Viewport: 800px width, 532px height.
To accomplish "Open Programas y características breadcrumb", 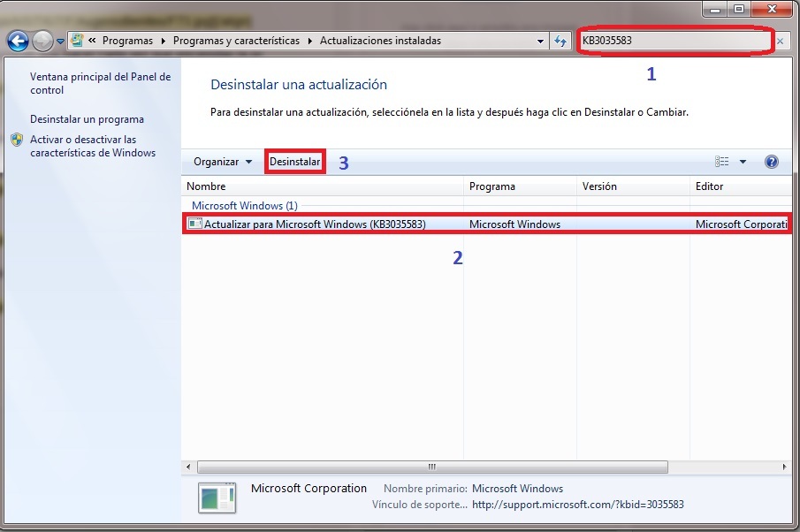I will tap(236, 41).
